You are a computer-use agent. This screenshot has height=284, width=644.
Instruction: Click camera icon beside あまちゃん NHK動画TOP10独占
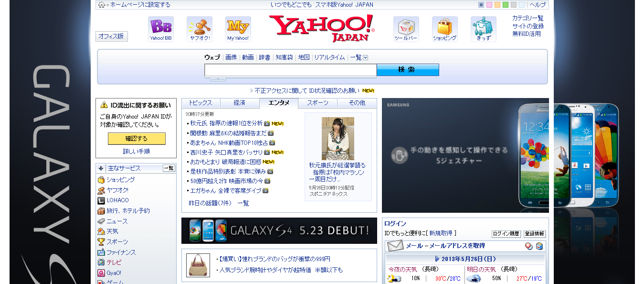click(x=272, y=142)
